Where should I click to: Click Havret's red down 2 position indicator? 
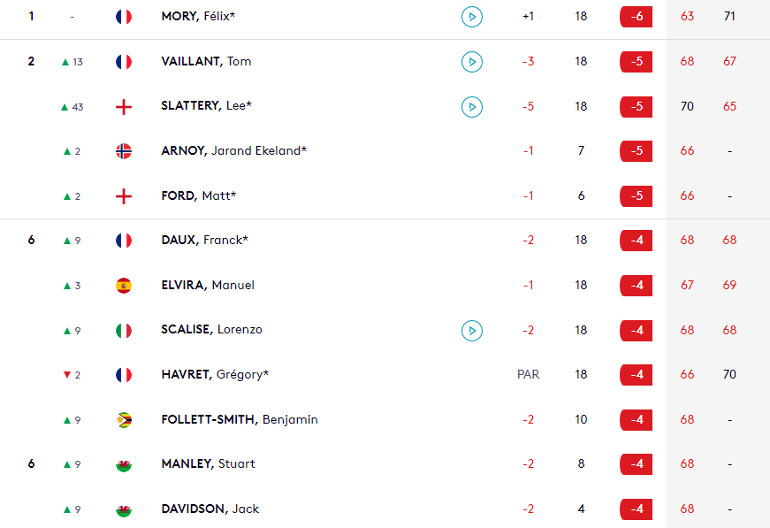point(72,375)
